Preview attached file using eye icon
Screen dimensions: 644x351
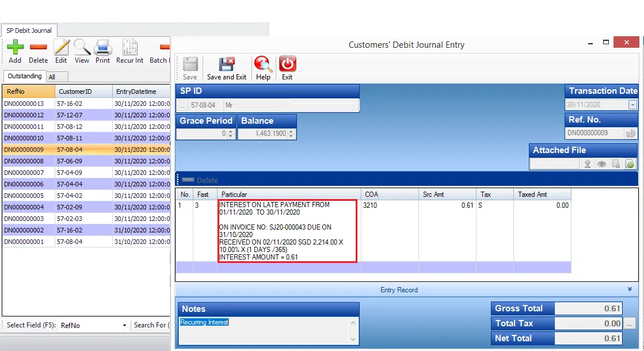click(601, 164)
